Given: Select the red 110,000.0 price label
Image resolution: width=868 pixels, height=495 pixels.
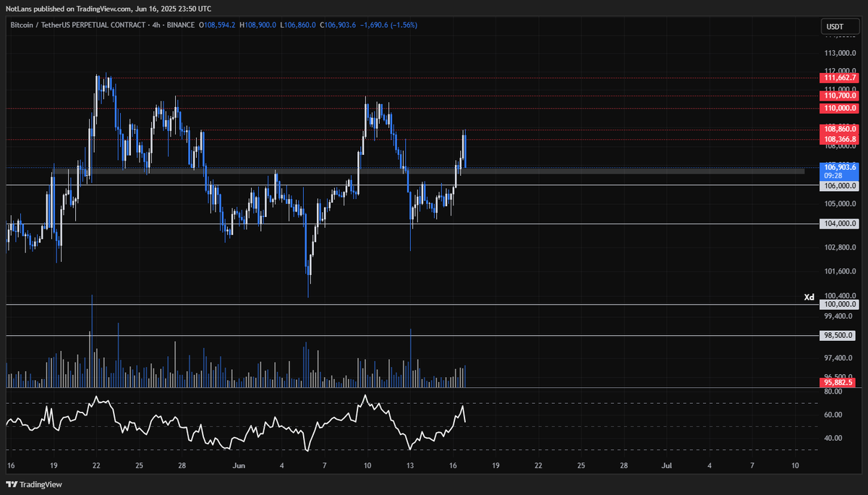Looking at the screenshot, I should [x=839, y=109].
